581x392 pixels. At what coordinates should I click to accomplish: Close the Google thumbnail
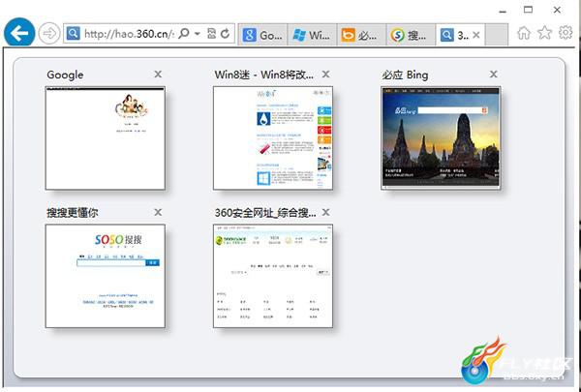click(x=158, y=75)
